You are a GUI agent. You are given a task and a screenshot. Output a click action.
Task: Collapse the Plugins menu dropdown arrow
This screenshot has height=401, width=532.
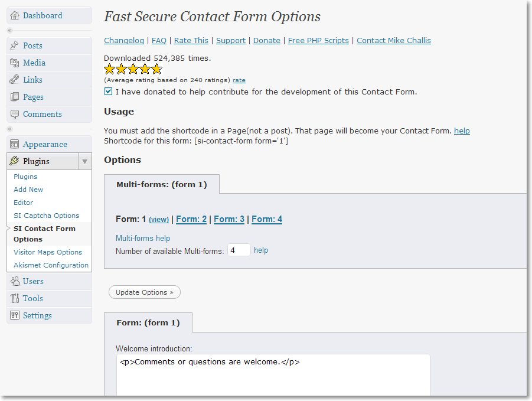84,161
